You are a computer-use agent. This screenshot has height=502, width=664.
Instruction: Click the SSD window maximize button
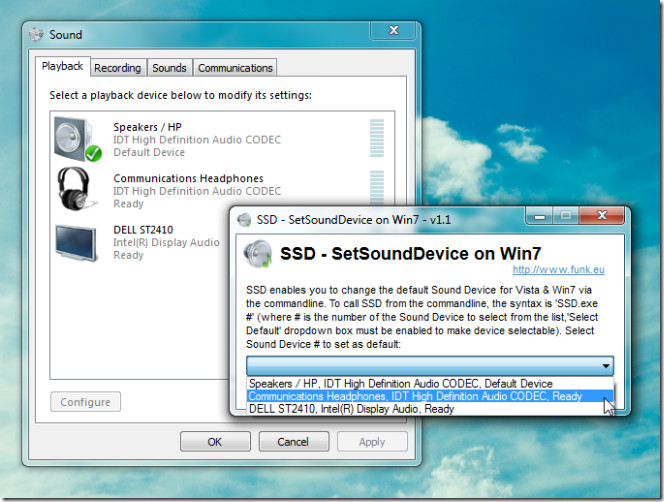(566, 216)
